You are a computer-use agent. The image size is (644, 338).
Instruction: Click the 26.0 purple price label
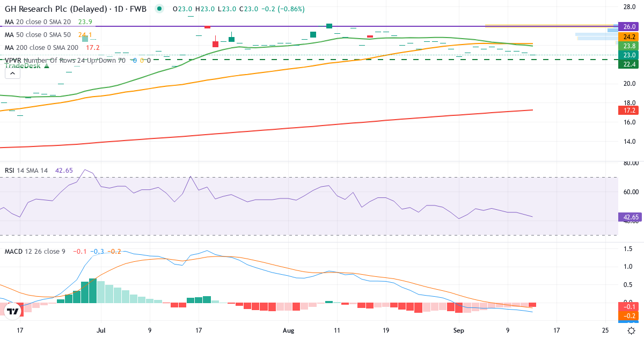629,26
